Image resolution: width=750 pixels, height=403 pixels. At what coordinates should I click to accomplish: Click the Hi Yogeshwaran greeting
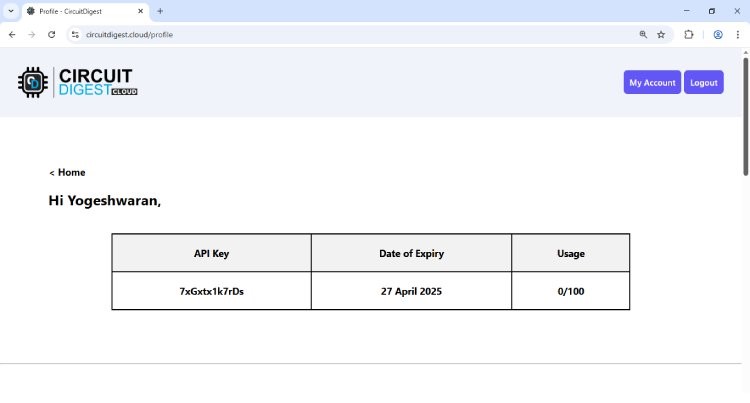coord(104,201)
